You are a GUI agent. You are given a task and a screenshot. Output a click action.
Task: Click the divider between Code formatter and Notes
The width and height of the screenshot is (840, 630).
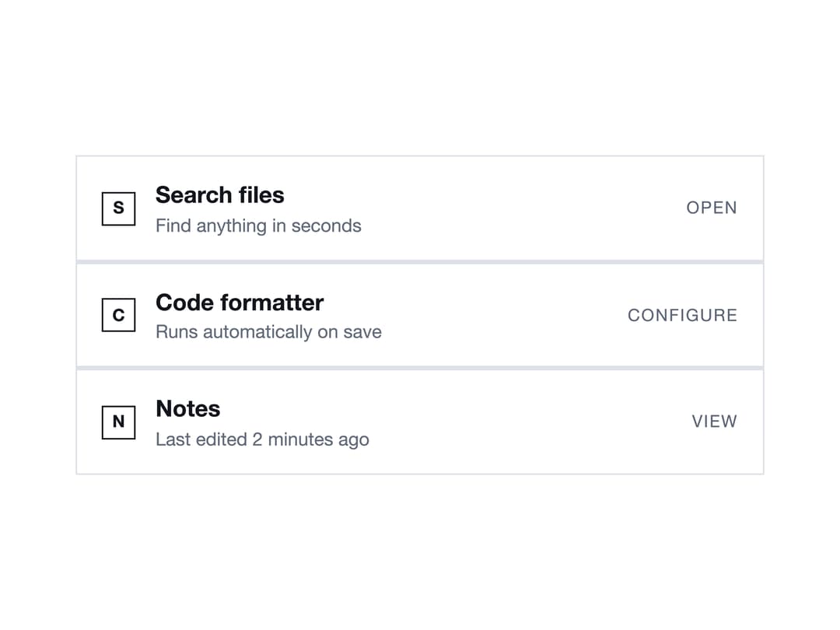pos(420,368)
